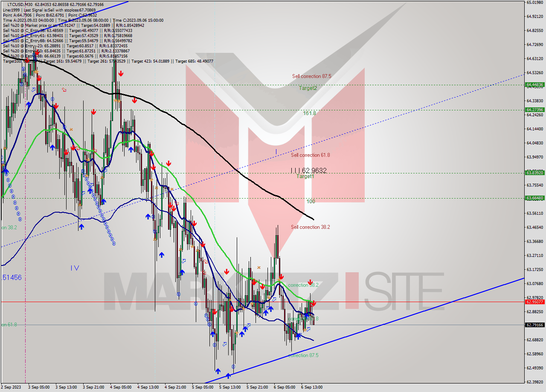This screenshot has height=392, width=546.
Task: Click the 63.07680 price axis value
Action: pos(535,283)
